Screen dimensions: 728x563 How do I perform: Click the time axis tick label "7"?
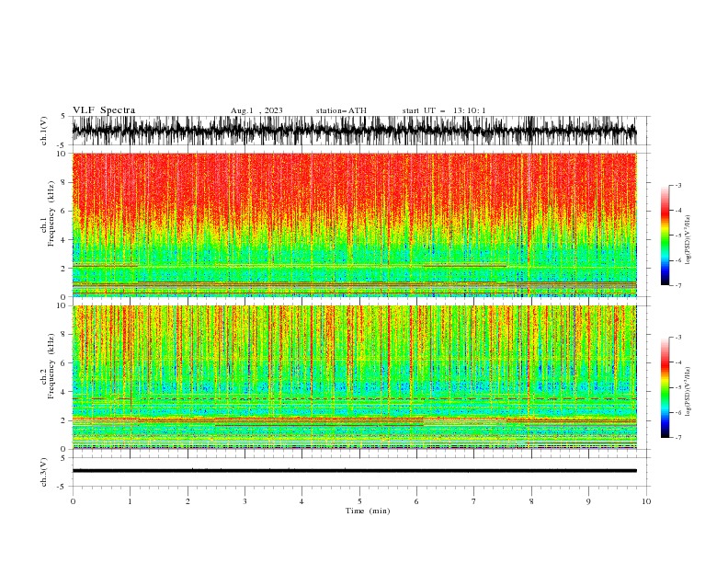point(474,501)
